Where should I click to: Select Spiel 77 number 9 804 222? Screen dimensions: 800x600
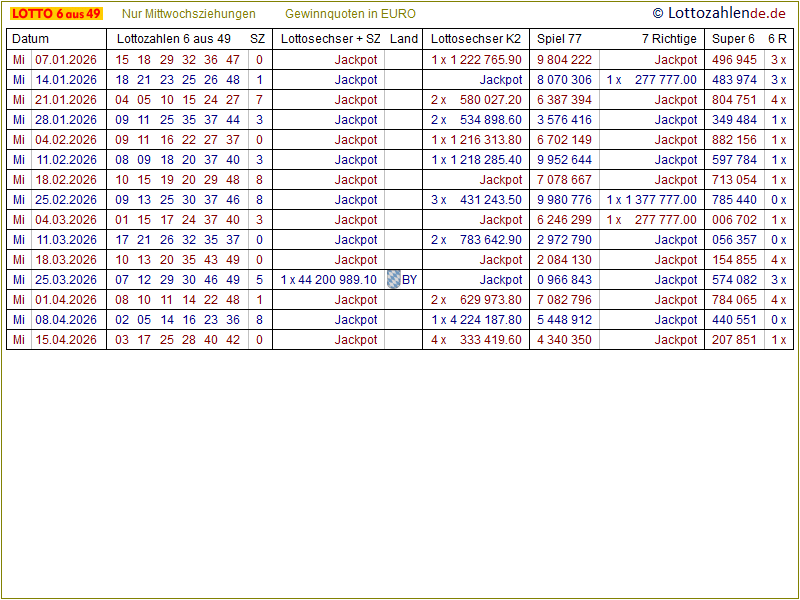tap(564, 60)
